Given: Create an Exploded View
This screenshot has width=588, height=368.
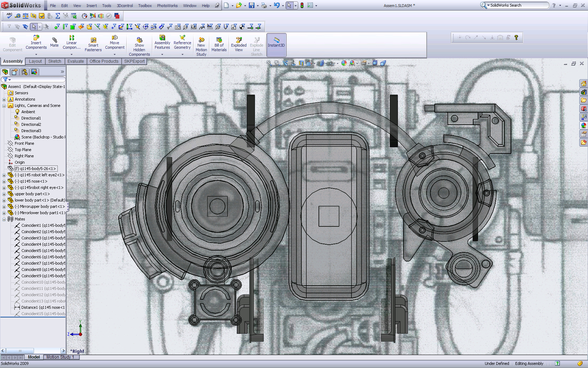Looking at the screenshot, I should (239, 45).
